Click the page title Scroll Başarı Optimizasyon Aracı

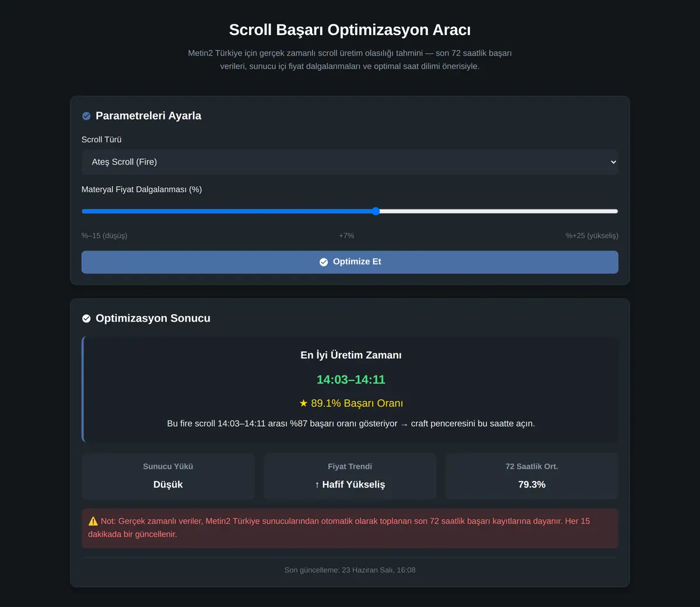click(350, 30)
